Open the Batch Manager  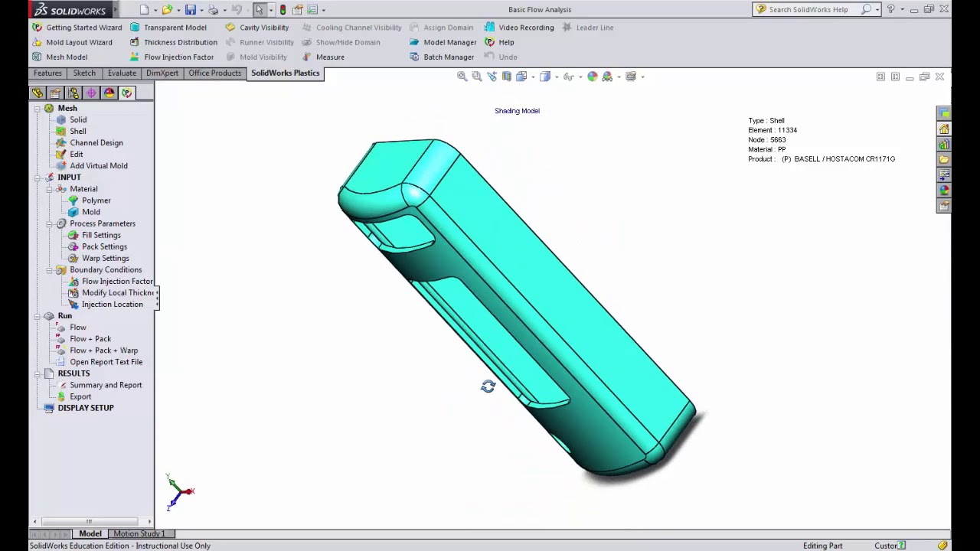pos(442,57)
